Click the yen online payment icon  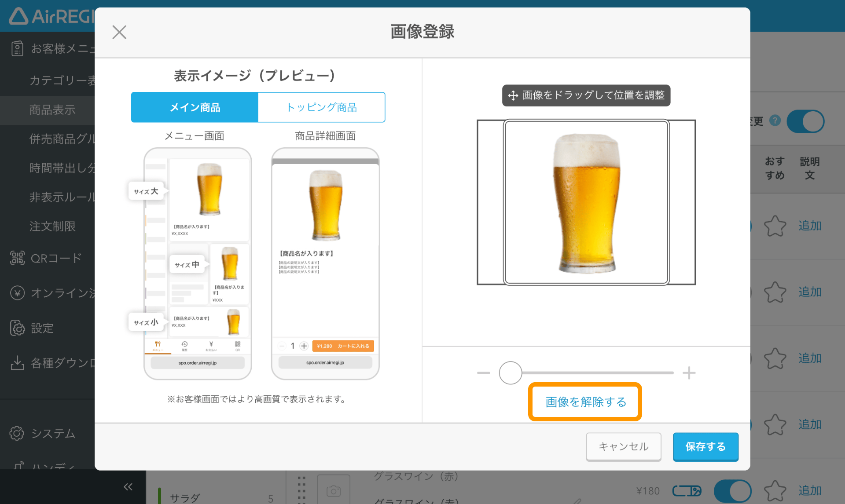coord(17,293)
